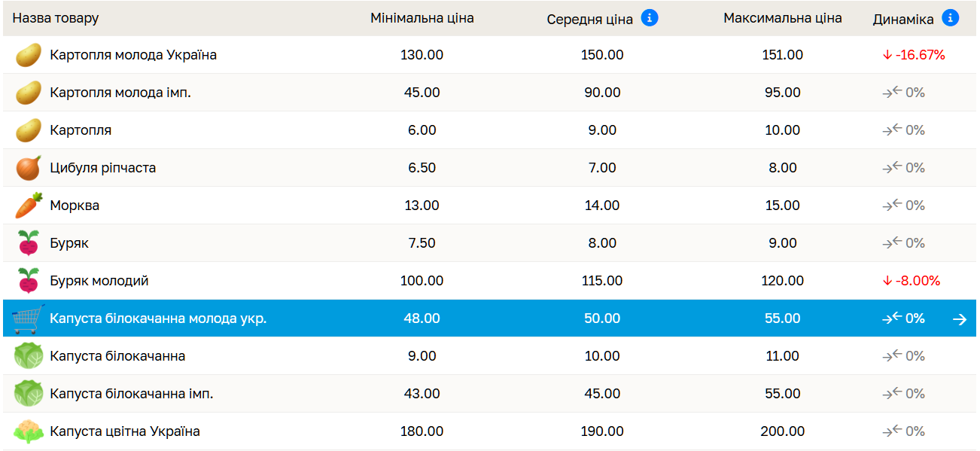This screenshot has height=451, width=980.
Task: Click the onion icon for Цибуля ріпчаста
Action: [29, 168]
